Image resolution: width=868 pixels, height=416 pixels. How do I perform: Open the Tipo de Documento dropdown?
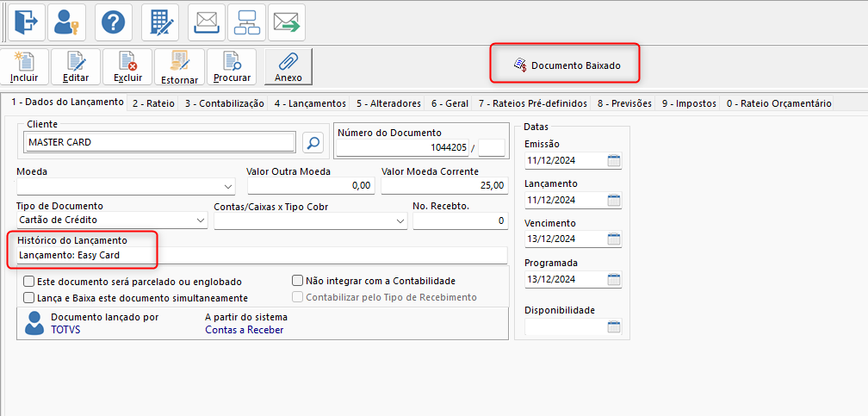tap(201, 221)
